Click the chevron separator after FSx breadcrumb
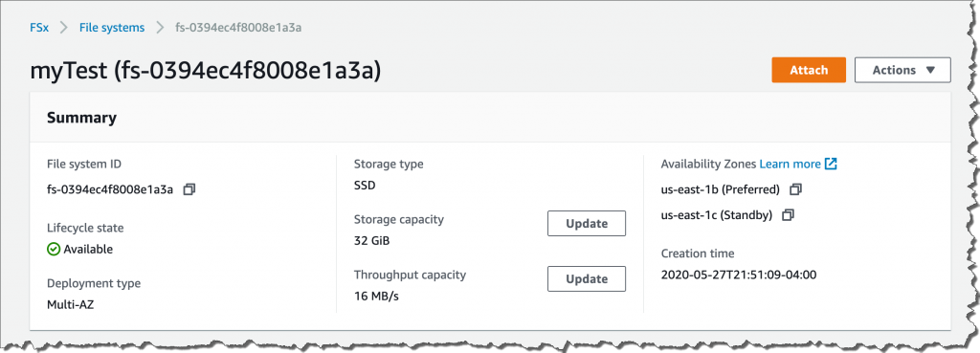 (x=64, y=28)
